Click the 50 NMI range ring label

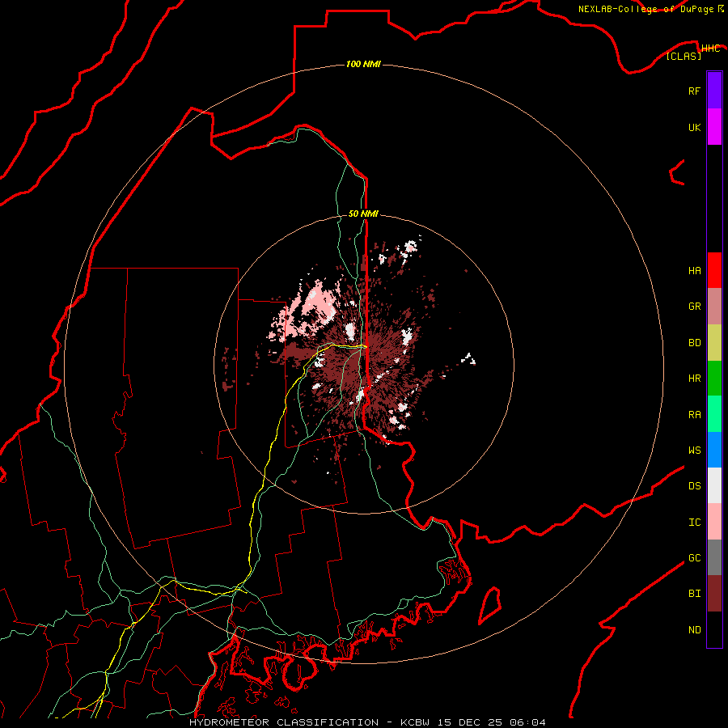pos(363,214)
